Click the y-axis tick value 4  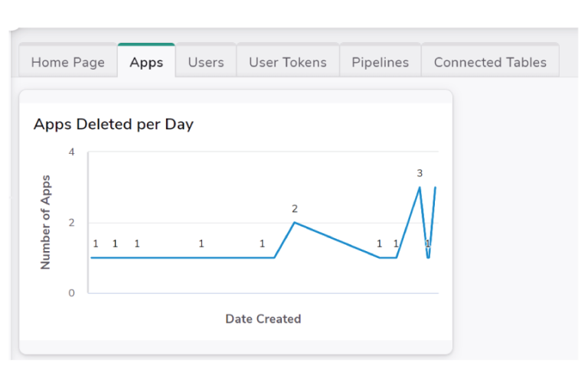(x=72, y=152)
